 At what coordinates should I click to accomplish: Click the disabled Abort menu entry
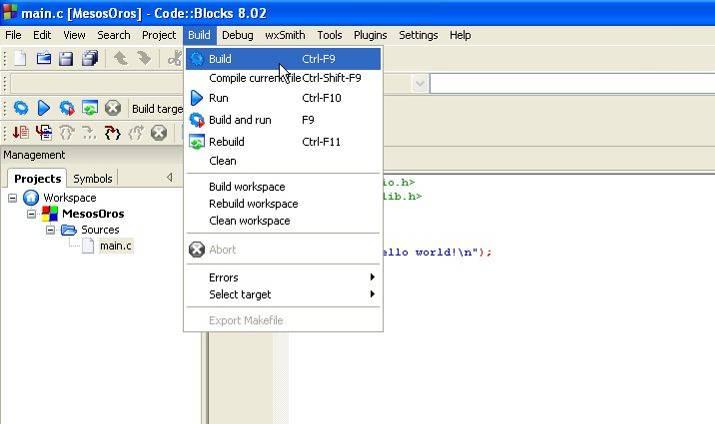pos(283,249)
